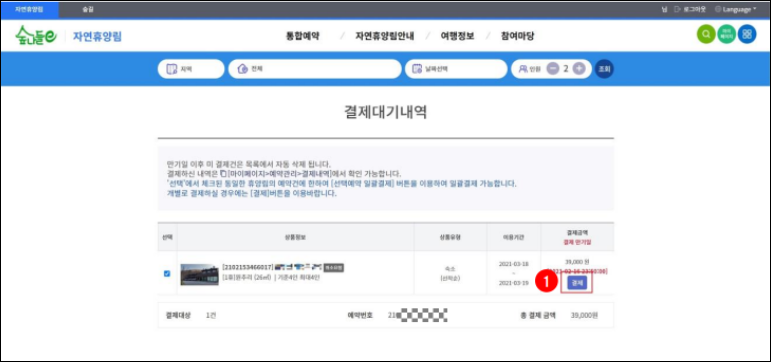Open 마이페이지 round green button

click(727, 34)
